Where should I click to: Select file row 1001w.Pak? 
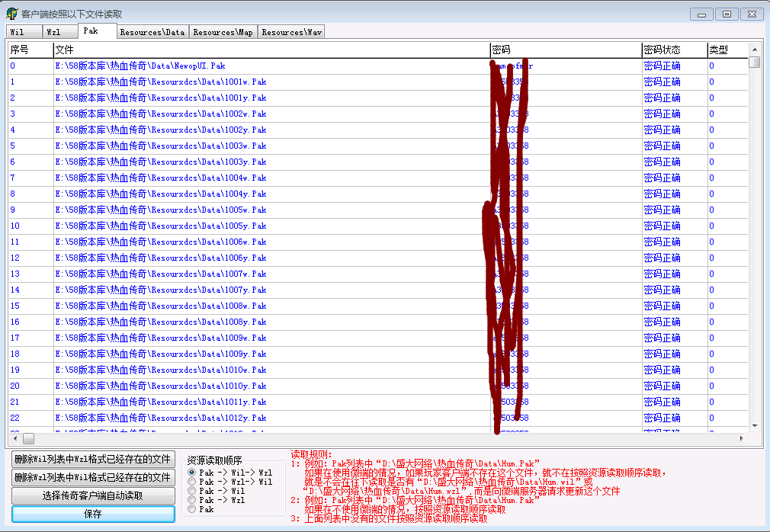point(378,82)
